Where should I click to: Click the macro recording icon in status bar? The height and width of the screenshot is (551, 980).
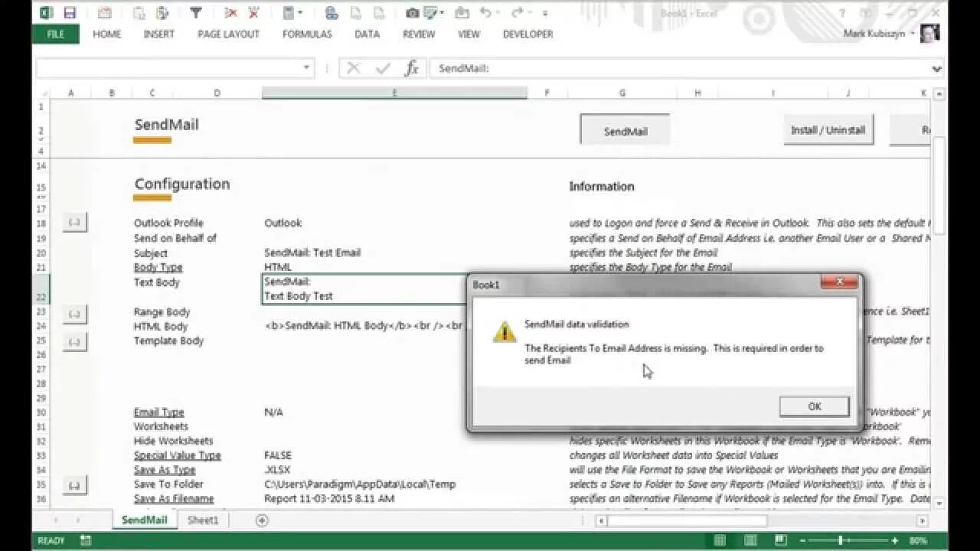pyautogui.click(x=86, y=541)
